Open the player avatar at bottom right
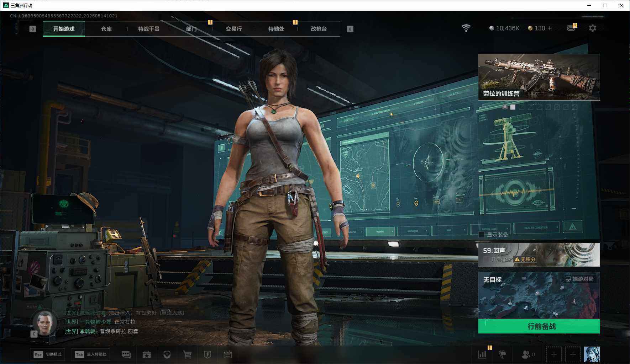Screen dimensions: 630x364 tap(592, 354)
